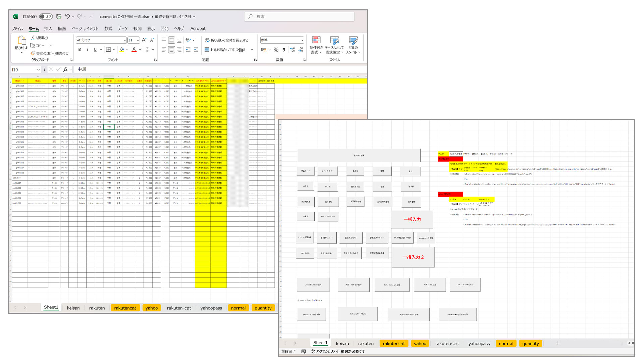Image resolution: width=644 pixels, height=362 pixels.
Task: Click the yellow fill color bucket
Action: click(x=122, y=50)
